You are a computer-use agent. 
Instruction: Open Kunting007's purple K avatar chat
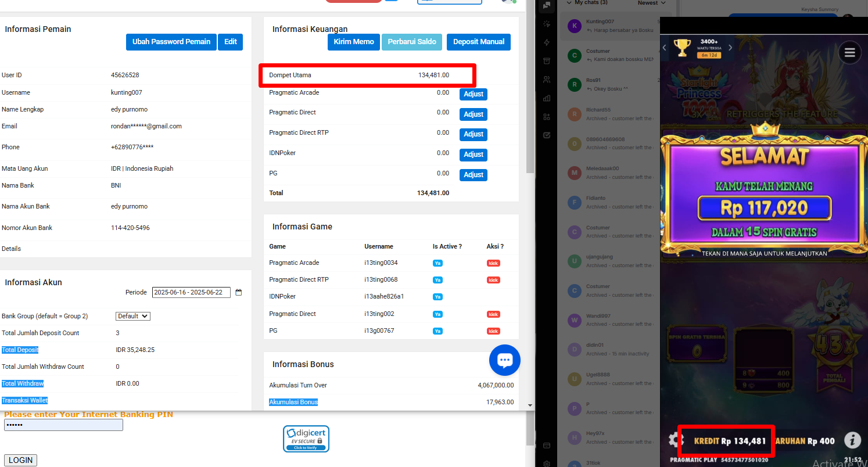click(575, 26)
